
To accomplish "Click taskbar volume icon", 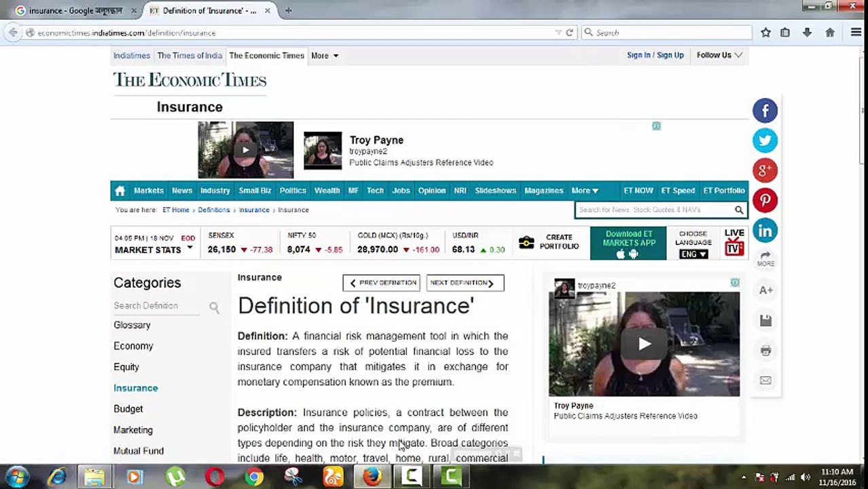I will [806, 477].
